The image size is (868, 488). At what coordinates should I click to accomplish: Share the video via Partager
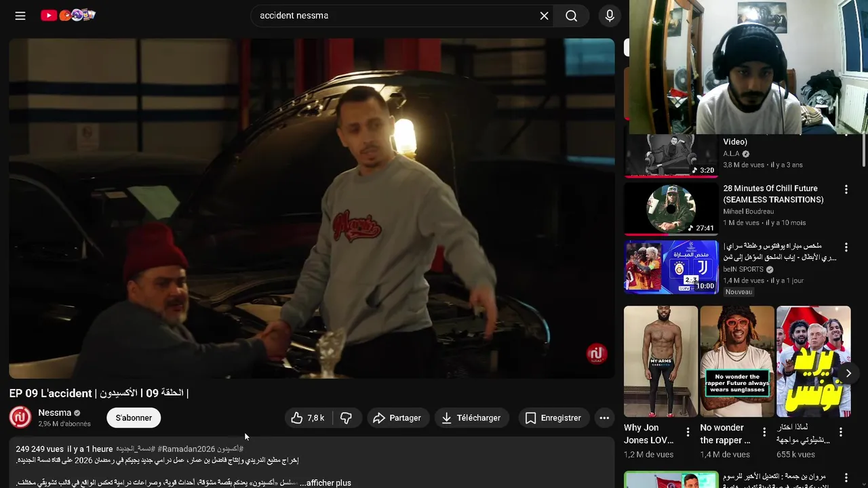click(397, 418)
